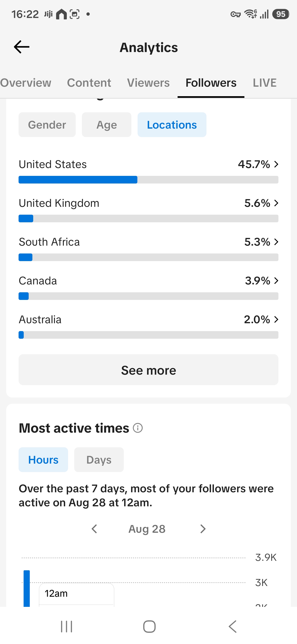Viewport: 297px width, 644px height.
Task: Tap the Android system back icon
Action: coord(233,626)
